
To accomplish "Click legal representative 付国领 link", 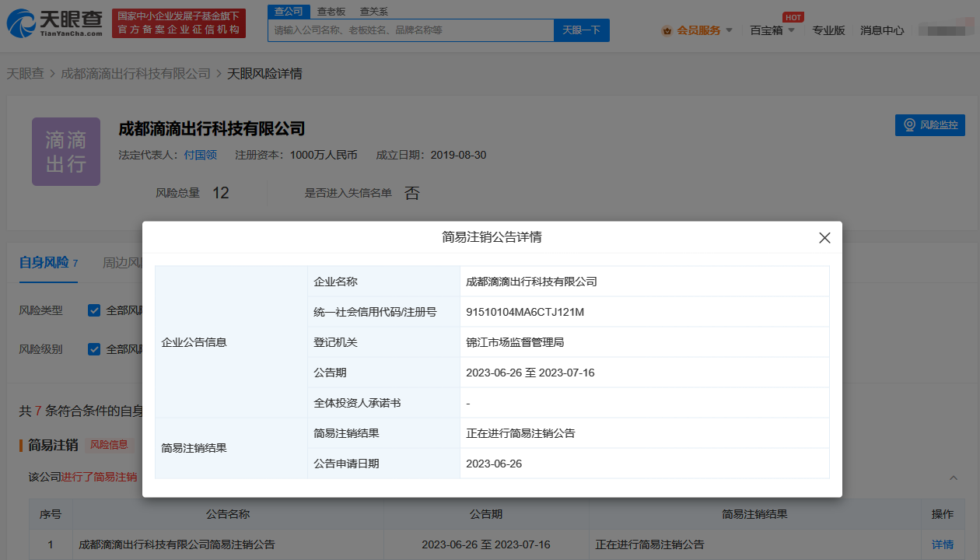I will pyautogui.click(x=200, y=155).
